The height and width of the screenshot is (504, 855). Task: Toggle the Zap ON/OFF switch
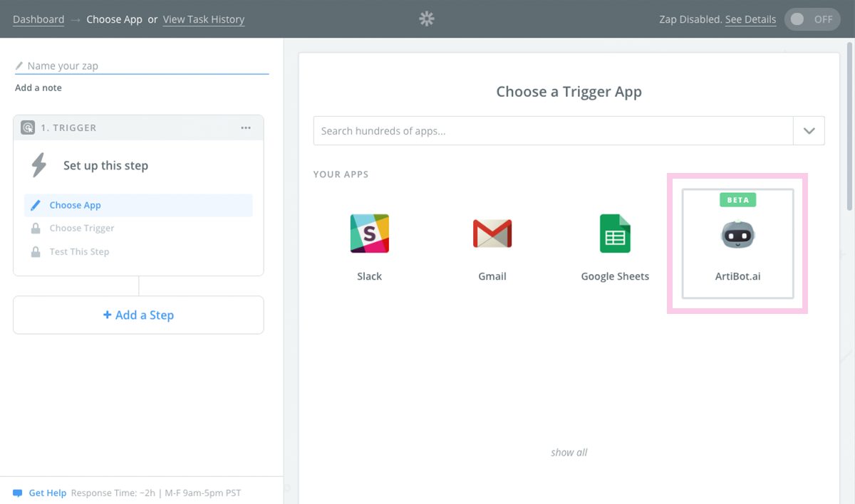(812, 19)
